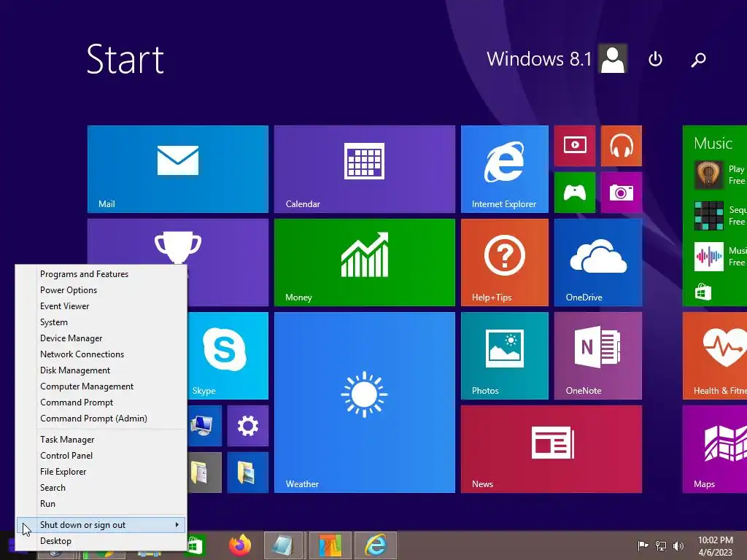The width and height of the screenshot is (747, 560).
Task: Open Event Viewer from menu
Action: [101, 306]
